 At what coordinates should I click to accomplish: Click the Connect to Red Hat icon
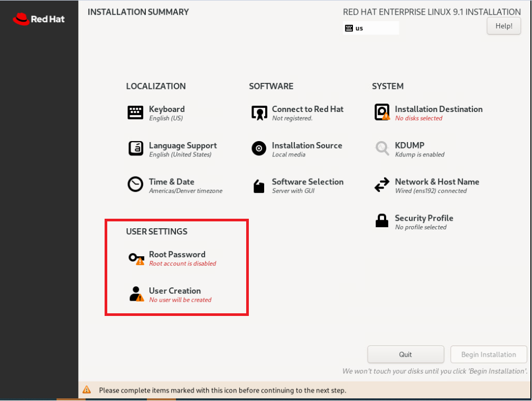259,113
